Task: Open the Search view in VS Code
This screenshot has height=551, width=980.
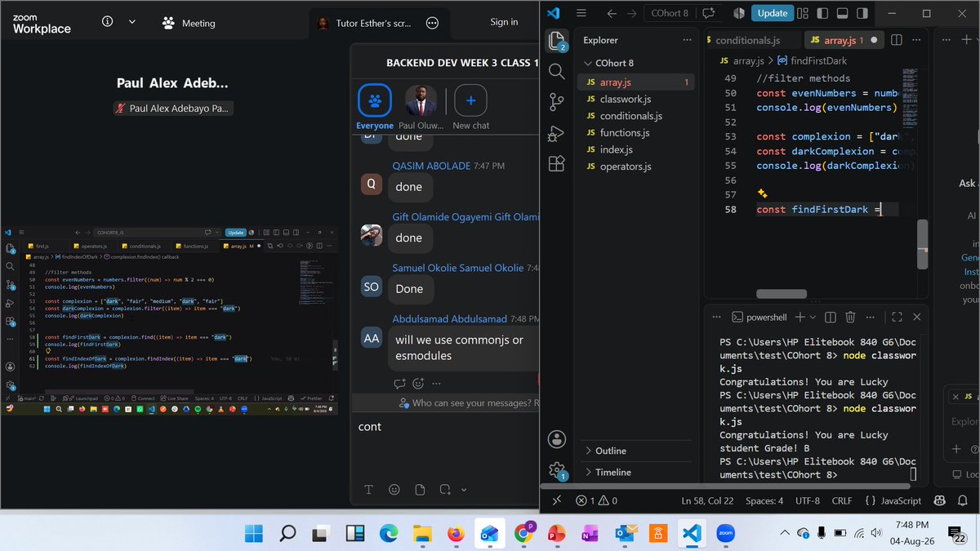Action: click(556, 71)
